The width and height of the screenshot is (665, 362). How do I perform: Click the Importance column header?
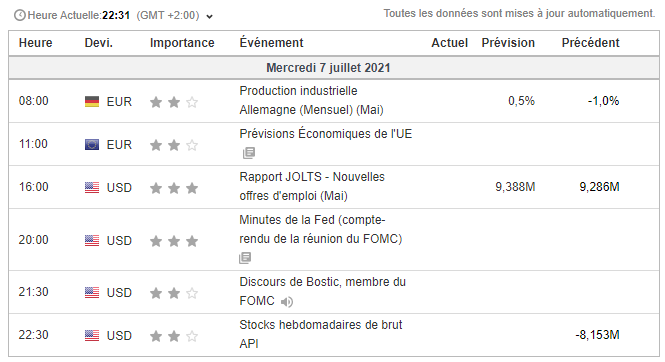coord(182,43)
